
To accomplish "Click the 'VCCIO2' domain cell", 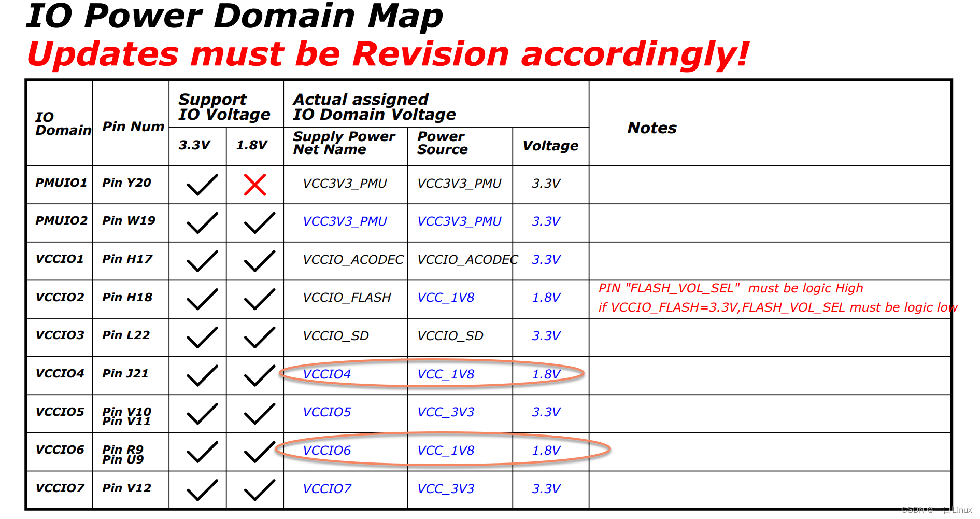I will click(60, 297).
